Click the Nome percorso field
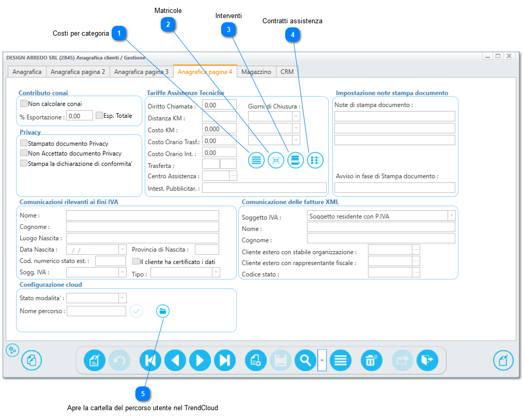Image resolution: width=524 pixels, height=420 pixels. (96, 311)
